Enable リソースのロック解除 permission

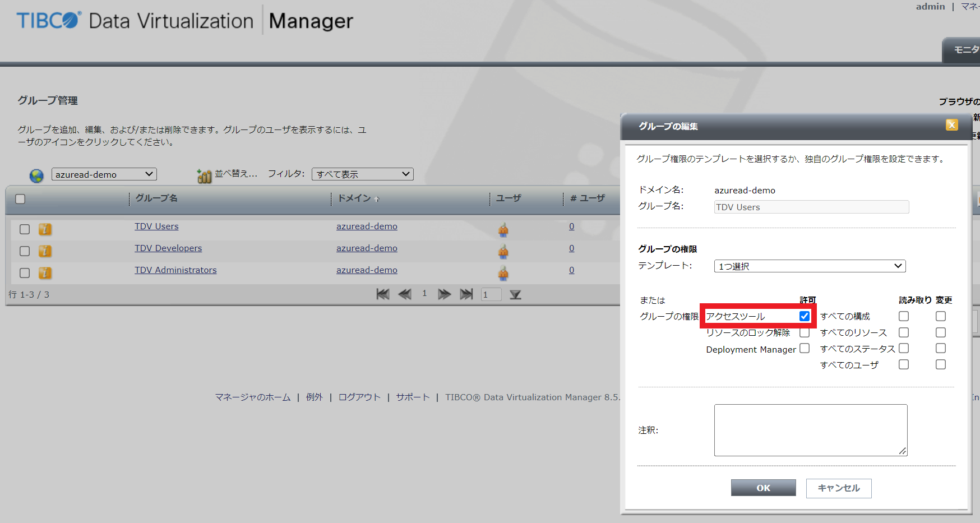click(805, 332)
